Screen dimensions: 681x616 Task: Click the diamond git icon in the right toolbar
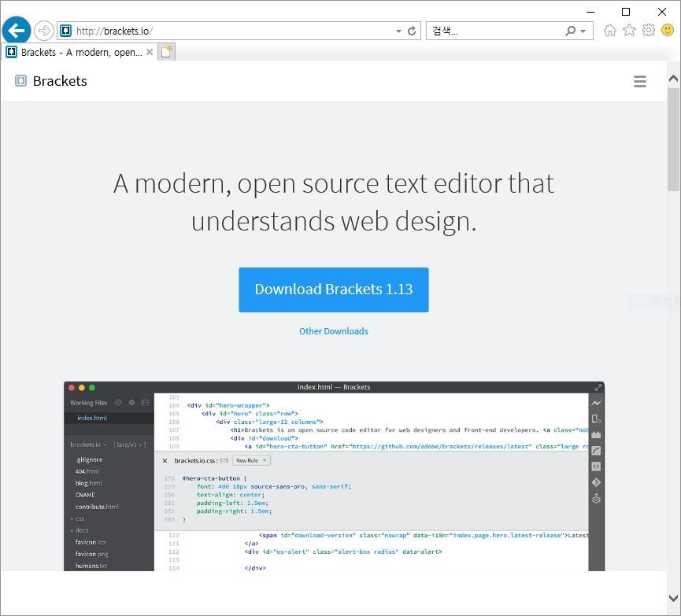[x=596, y=482]
